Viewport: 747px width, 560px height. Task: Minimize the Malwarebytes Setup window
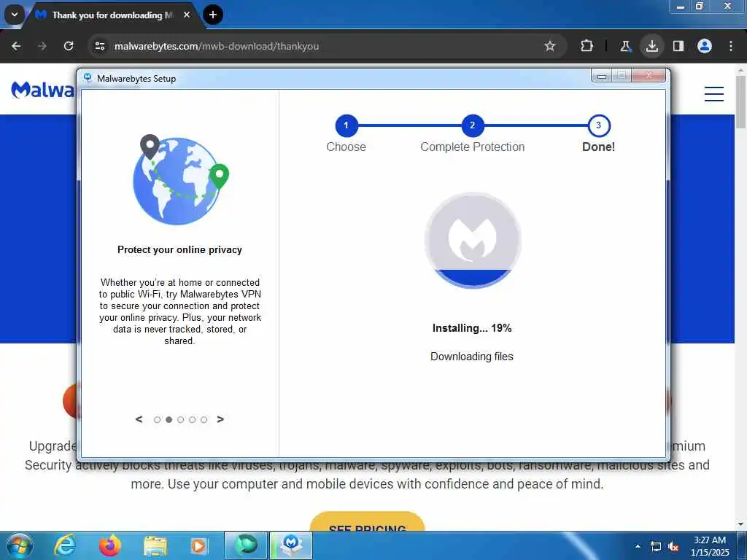(x=602, y=76)
